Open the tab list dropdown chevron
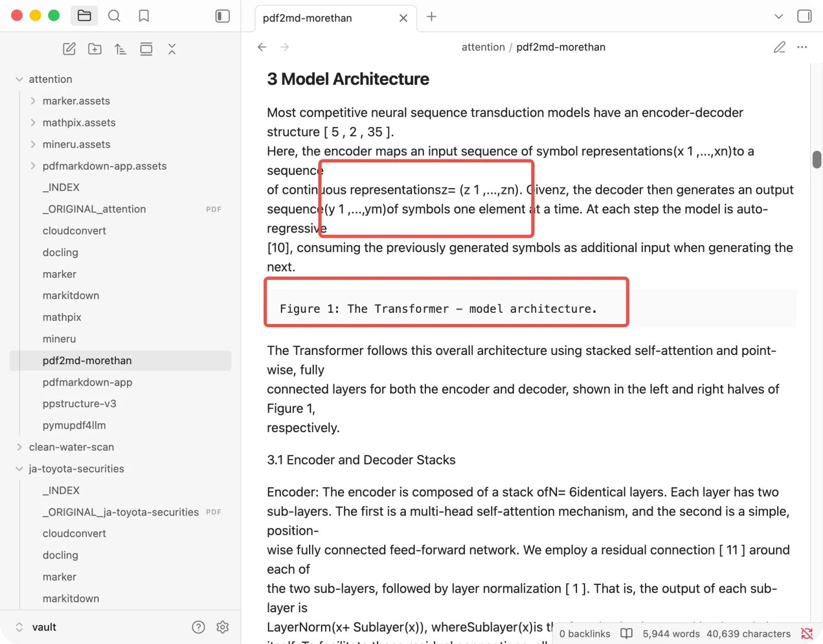This screenshot has height=644, width=823. pos(779,16)
